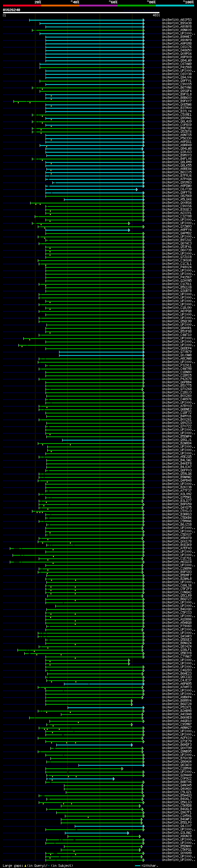Click the green alignment bar for UniRef100_B9FKY7

pyautogui.click(x=79, y=101)
